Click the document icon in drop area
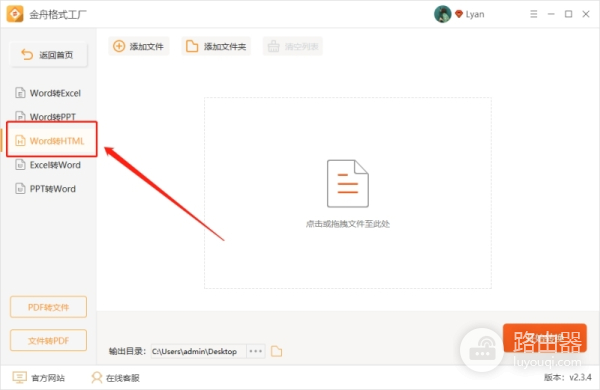This screenshot has width=600, height=390. pos(347,184)
